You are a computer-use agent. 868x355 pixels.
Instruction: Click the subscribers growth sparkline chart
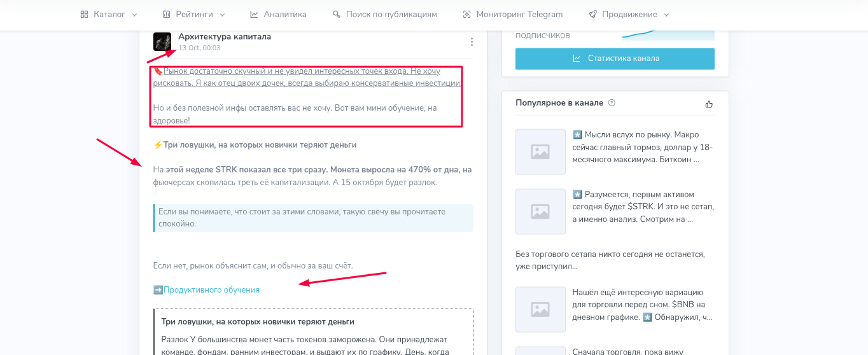point(668,34)
